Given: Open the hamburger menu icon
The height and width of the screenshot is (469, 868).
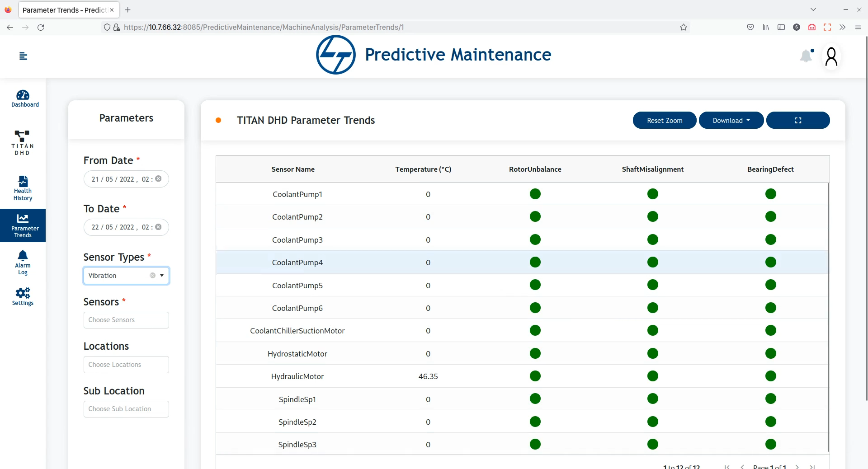Looking at the screenshot, I should point(23,56).
